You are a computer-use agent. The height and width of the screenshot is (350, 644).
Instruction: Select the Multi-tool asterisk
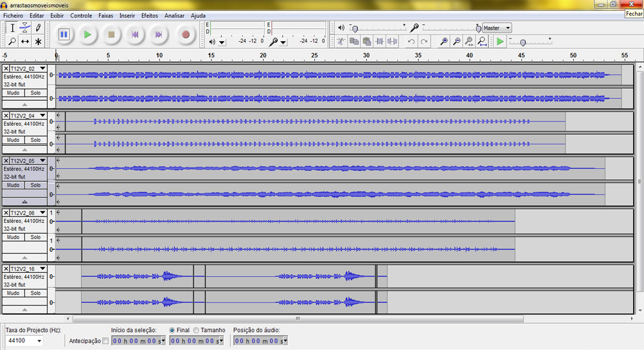[x=38, y=42]
